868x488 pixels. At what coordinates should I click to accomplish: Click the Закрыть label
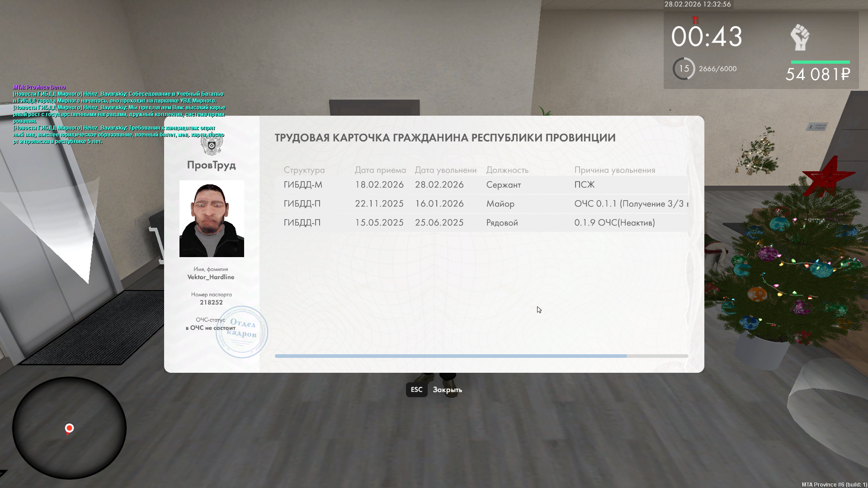[447, 389]
